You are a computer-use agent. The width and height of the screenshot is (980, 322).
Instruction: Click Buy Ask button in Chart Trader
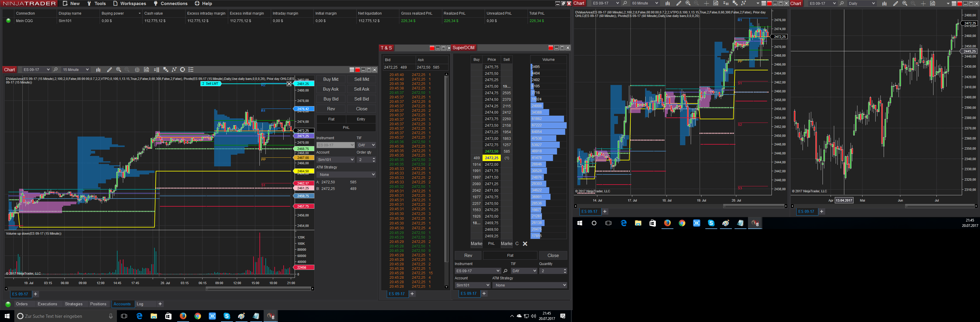[331, 89]
